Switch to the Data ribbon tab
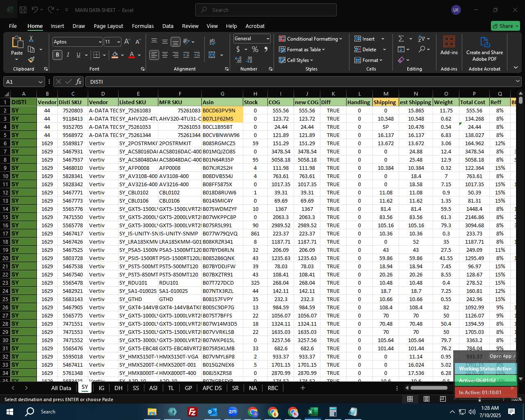The height and width of the screenshot is (420, 525). click(168, 26)
